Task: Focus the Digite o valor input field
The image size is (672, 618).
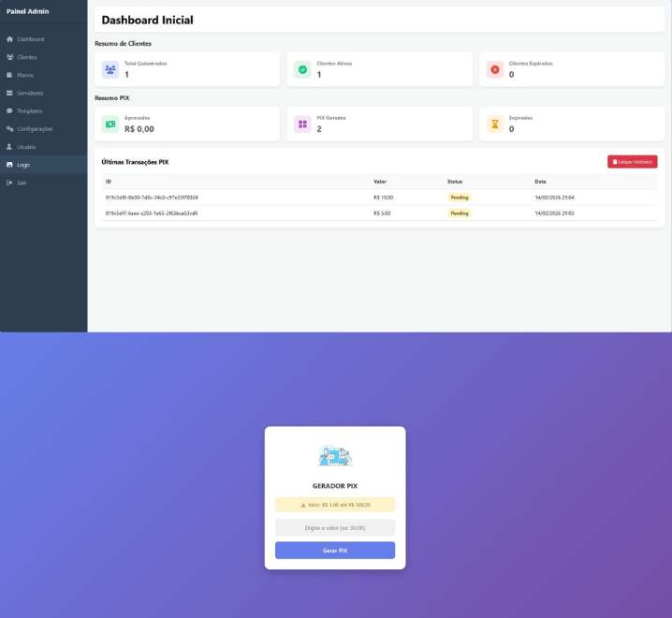Action: click(335, 527)
